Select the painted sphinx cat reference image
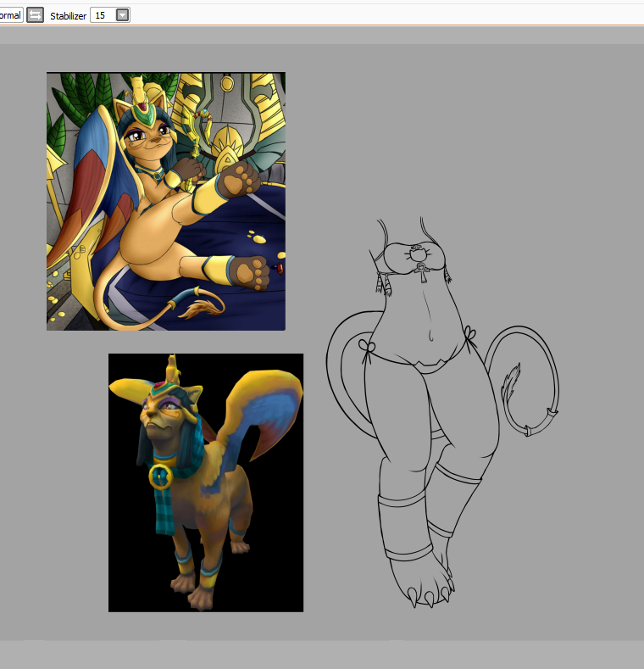 pyautogui.click(x=166, y=202)
